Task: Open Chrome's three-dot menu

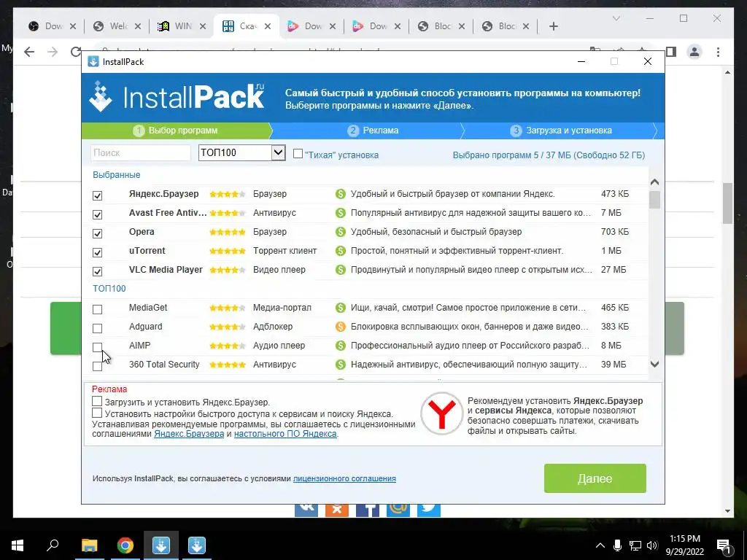Action: (x=718, y=52)
